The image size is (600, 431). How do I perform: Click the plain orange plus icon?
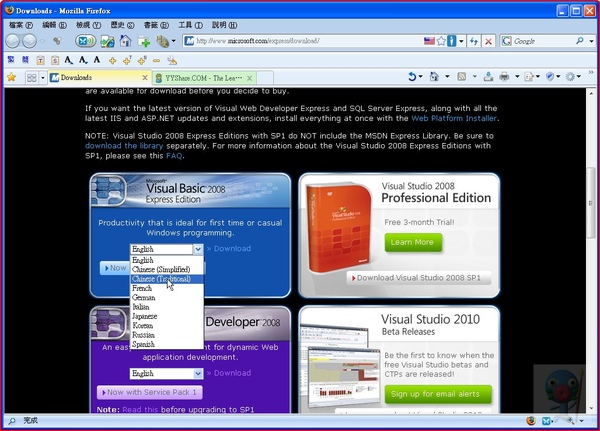[x=112, y=60]
